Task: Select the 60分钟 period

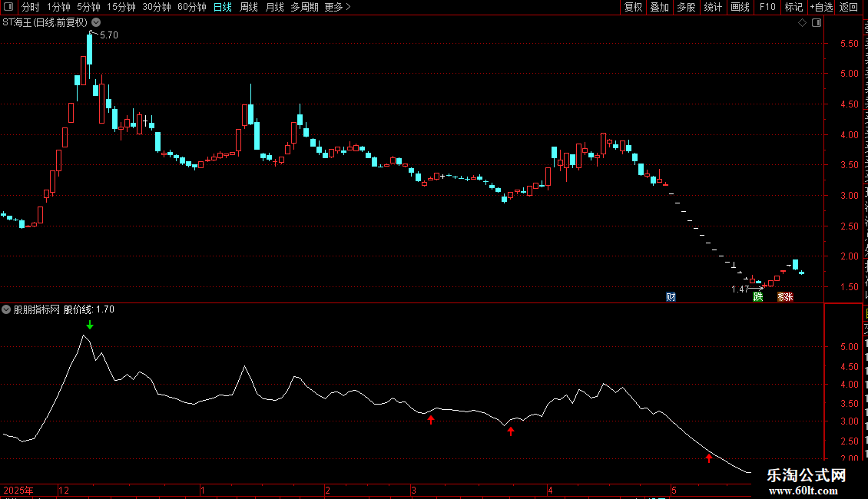Action: point(191,7)
